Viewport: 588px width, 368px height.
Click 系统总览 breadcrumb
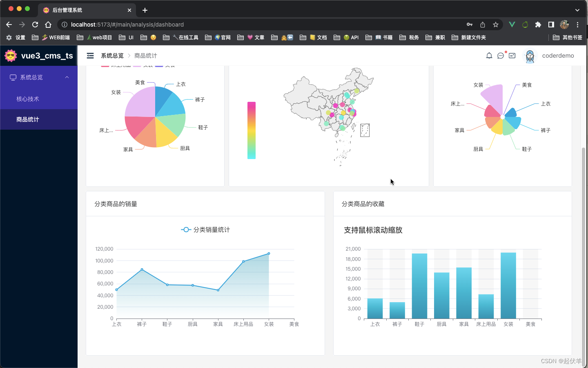coord(112,56)
